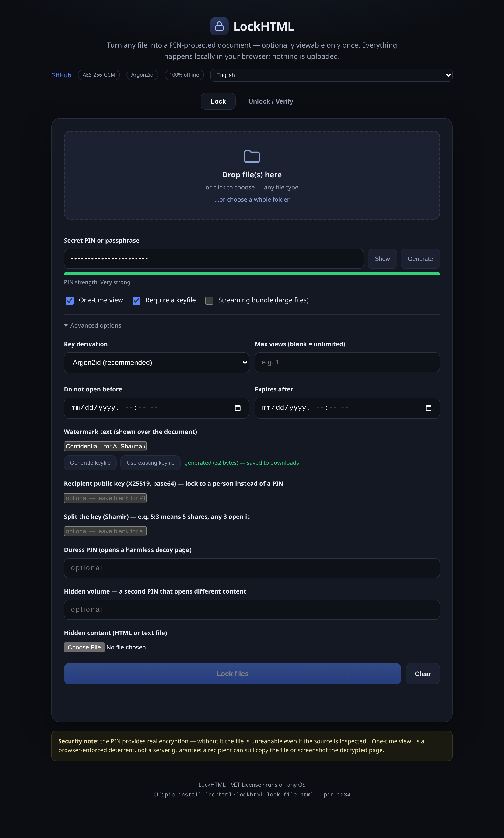Screen dimensions: 504x838
Task: Click the 'Security note:' text
Action: [x=78, y=741]
